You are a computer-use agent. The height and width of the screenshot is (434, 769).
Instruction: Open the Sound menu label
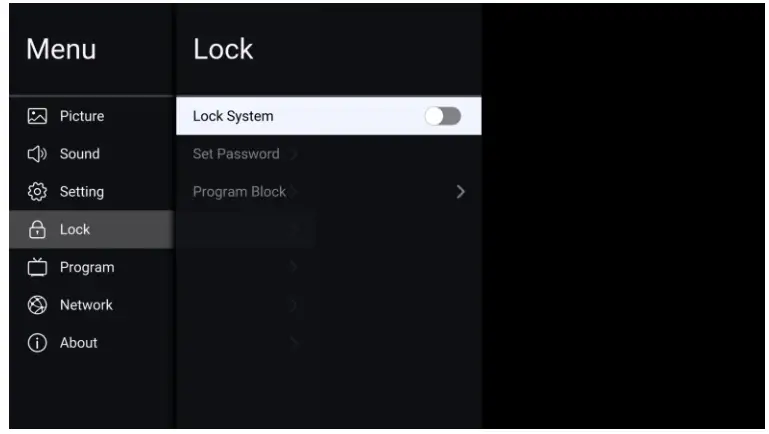[79, 154]
